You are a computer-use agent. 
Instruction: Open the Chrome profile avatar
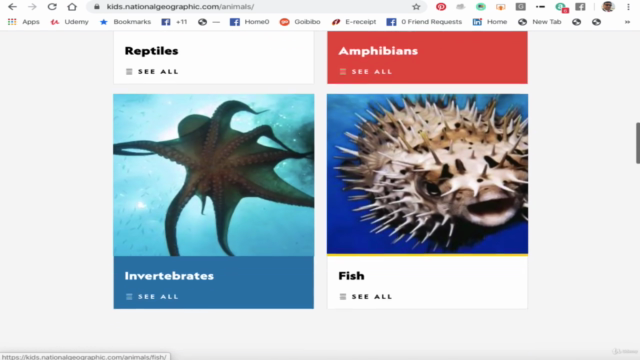tap(608, 7)
